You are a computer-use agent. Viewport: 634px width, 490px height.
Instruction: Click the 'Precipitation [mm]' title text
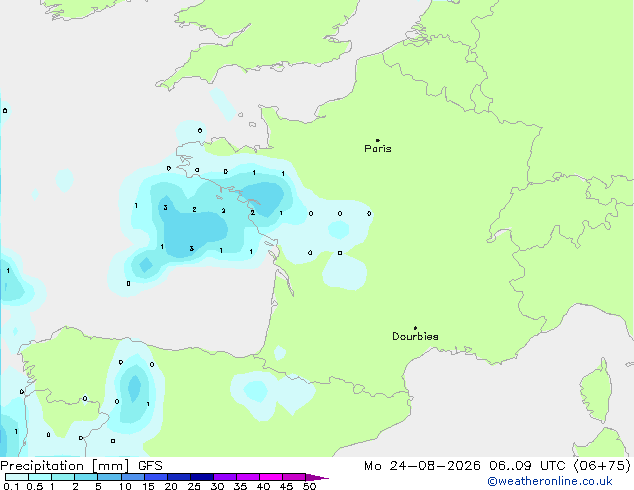(65, 466)
